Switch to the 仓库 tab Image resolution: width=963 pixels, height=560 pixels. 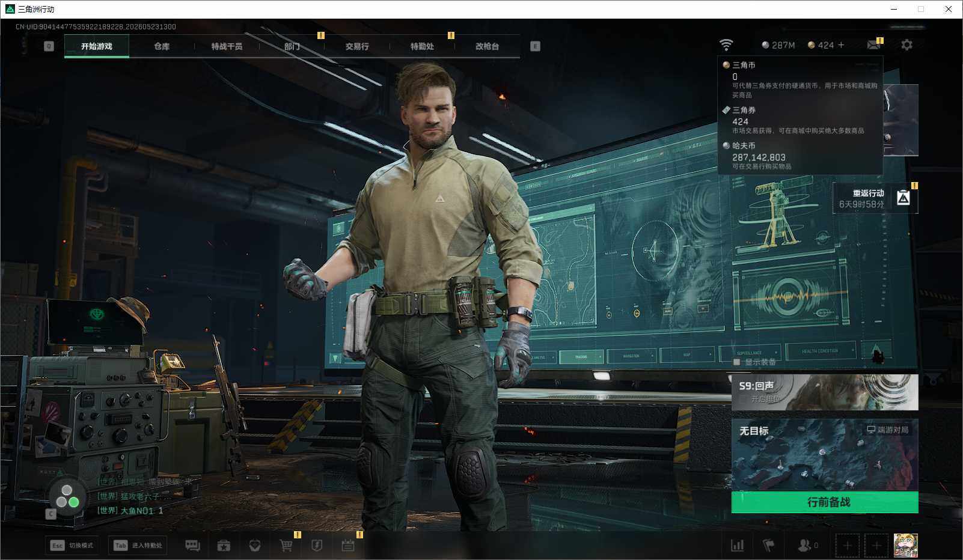point(162,46)
